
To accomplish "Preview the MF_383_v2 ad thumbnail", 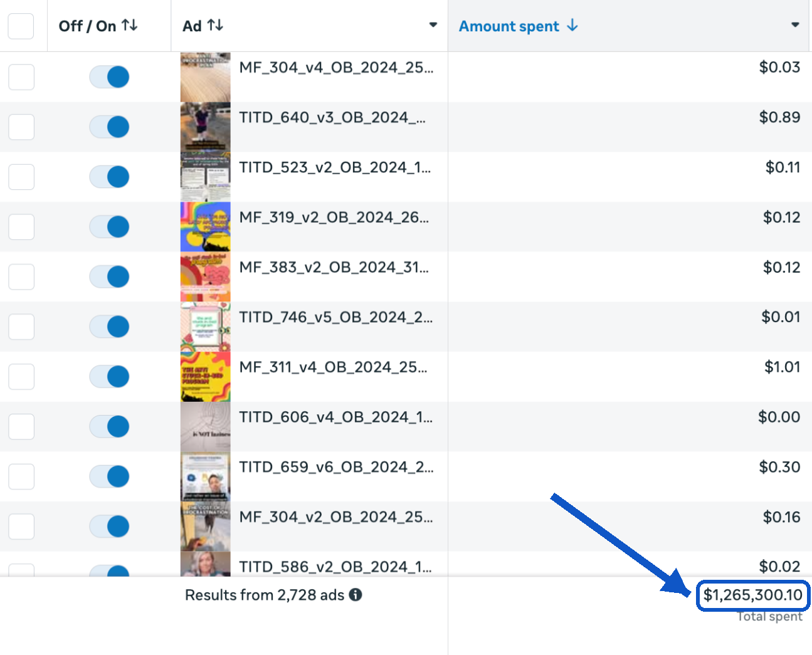I will 206,276.
